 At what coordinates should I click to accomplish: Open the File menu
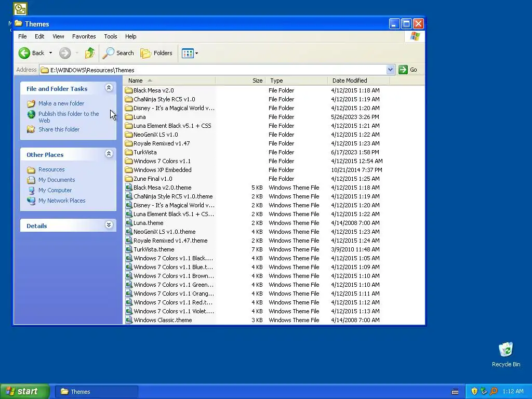[22, 36]
